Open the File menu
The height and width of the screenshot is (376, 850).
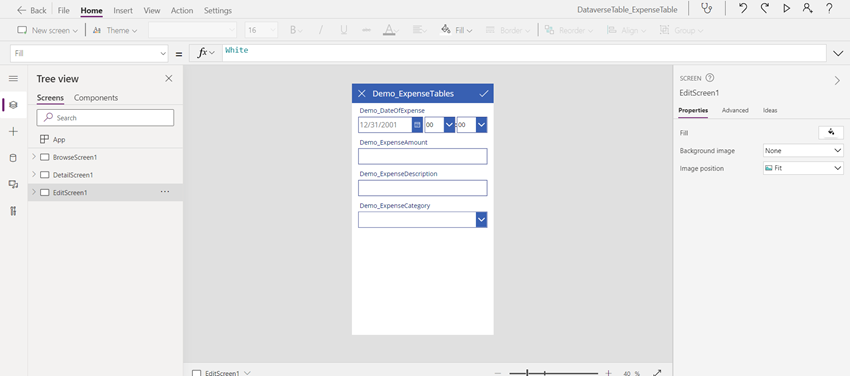pyautogui.click(x=63, y=10)
